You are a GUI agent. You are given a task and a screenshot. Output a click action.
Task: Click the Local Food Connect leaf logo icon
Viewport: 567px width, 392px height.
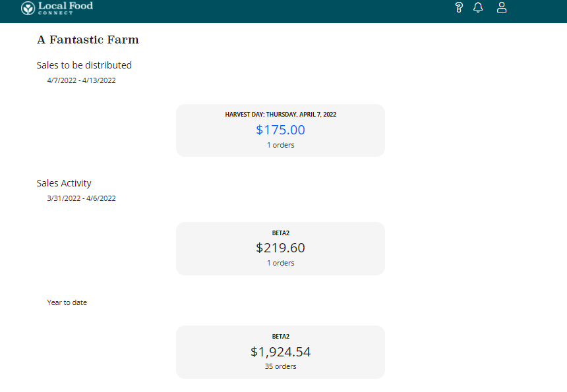pos(28,8)
